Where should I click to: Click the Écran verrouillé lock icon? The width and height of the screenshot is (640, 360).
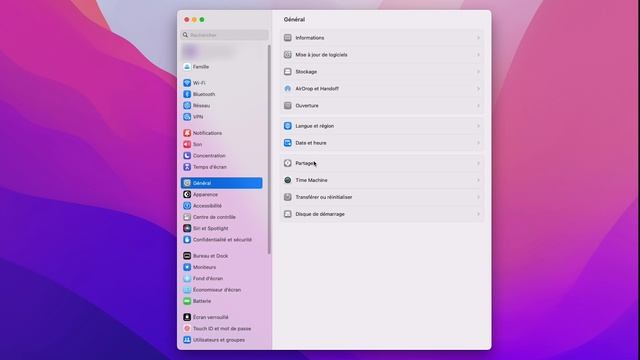point(187,317)
